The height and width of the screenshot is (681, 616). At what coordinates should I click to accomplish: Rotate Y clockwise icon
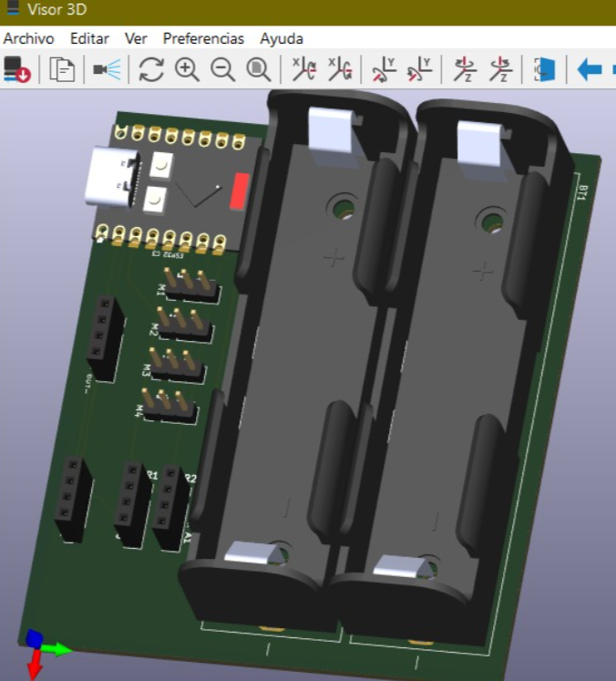[385, 69]
